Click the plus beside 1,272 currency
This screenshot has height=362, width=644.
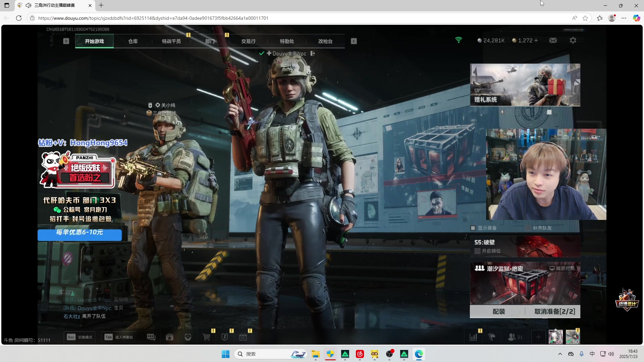536,41
